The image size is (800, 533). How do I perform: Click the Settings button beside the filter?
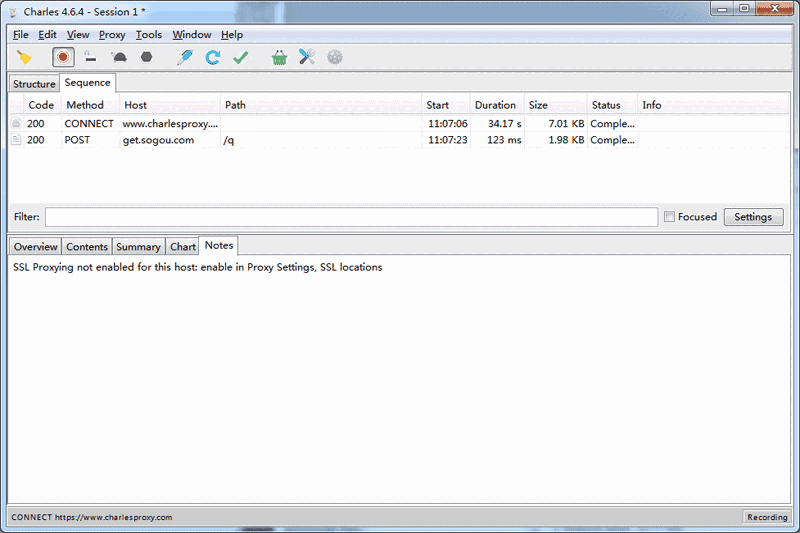point(753,217)
